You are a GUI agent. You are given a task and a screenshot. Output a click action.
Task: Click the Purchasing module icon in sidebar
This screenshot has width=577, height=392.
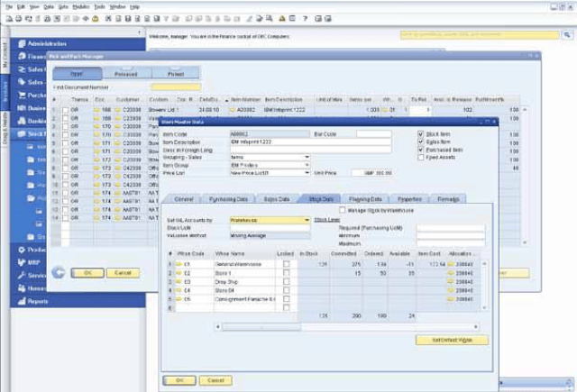tap(21, 93)
